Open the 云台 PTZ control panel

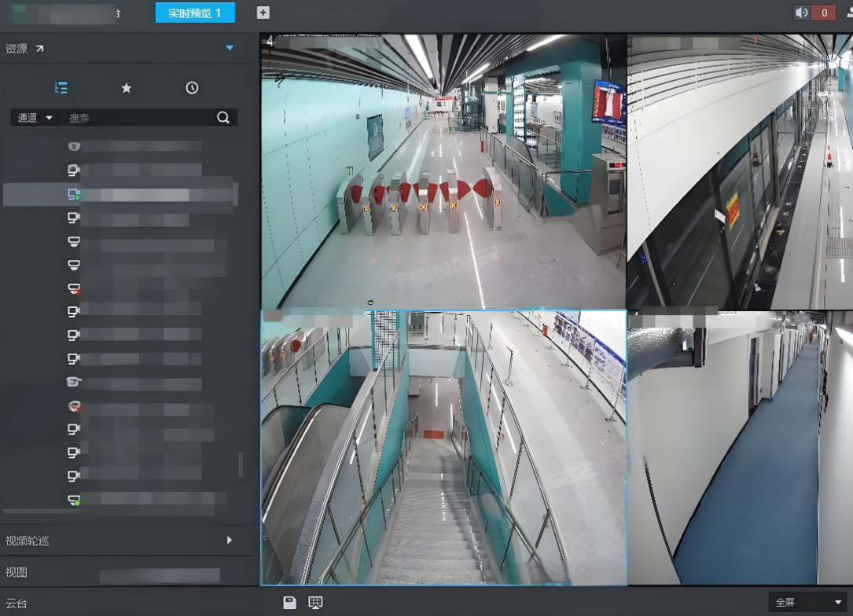pyautogui.click(x=17, y=603)
